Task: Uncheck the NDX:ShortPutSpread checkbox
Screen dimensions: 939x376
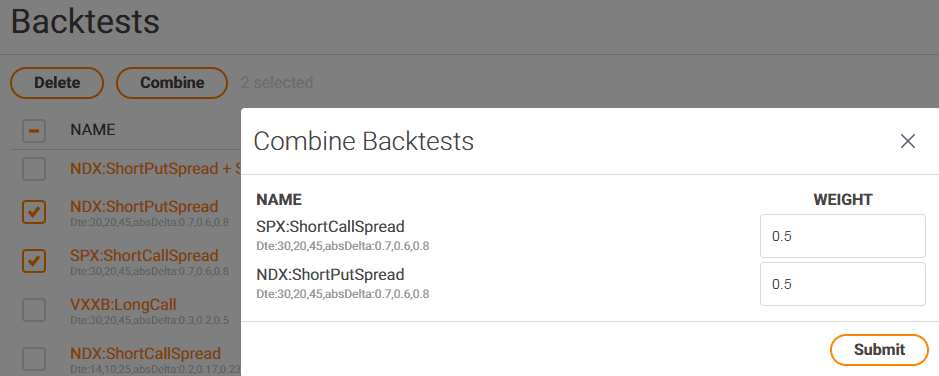Action: click(x=34, y=211)
